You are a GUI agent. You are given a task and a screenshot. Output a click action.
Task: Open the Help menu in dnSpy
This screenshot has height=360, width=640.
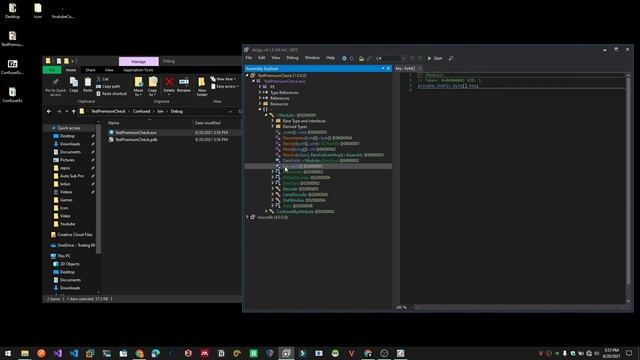point(330,58)
